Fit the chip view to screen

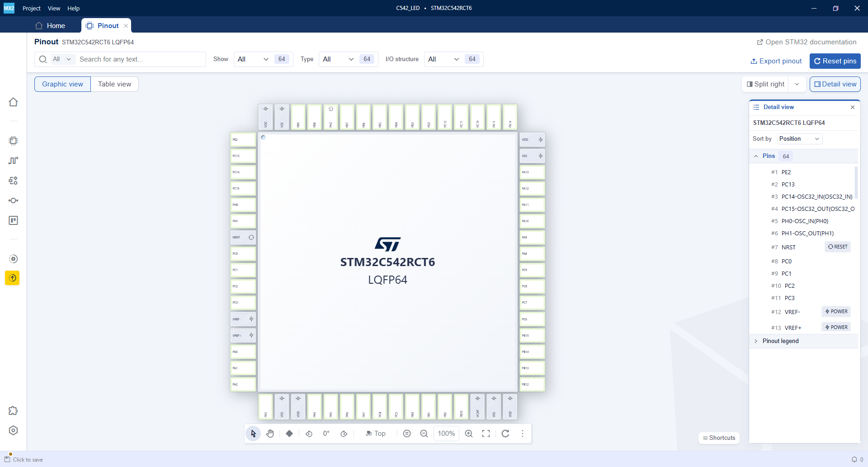pyautogui.click(x=486, y=434)
